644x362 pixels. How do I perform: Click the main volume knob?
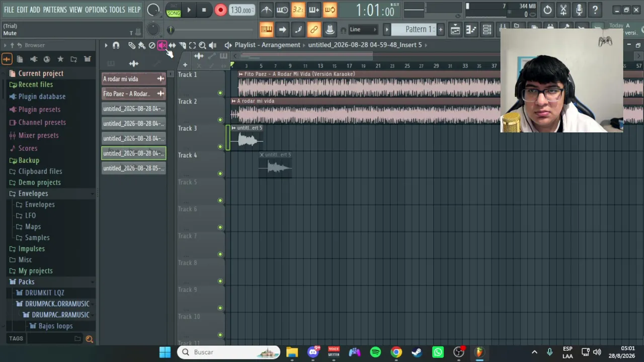(153, 10)
